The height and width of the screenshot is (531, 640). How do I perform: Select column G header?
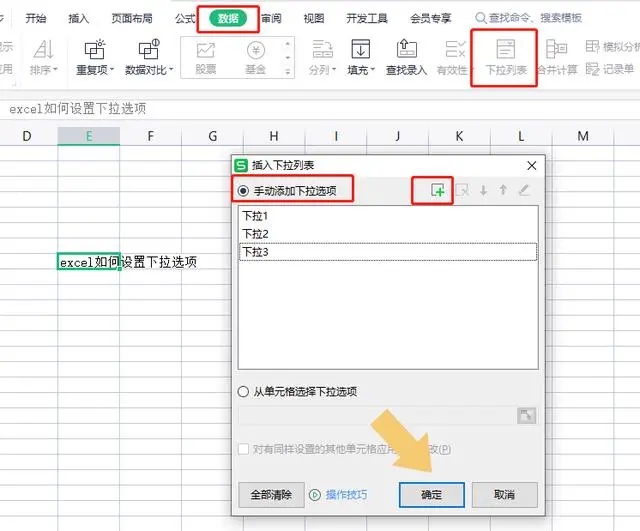tap(212, 136)
